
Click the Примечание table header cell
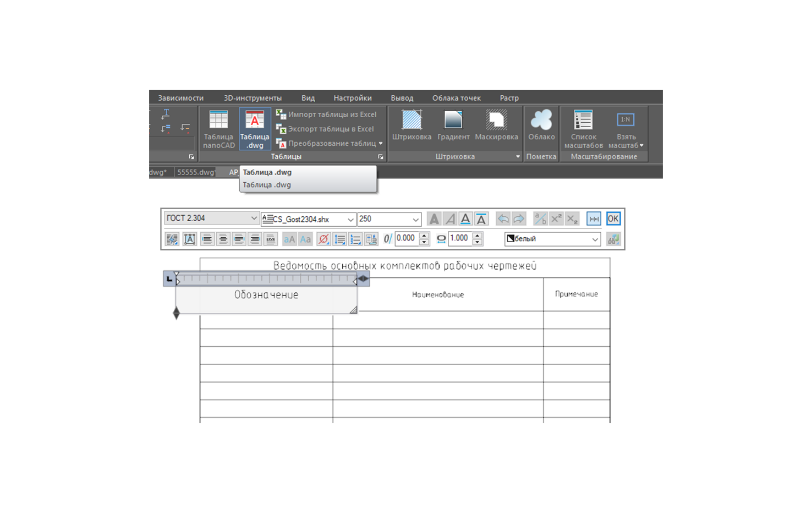coord(577,294)
